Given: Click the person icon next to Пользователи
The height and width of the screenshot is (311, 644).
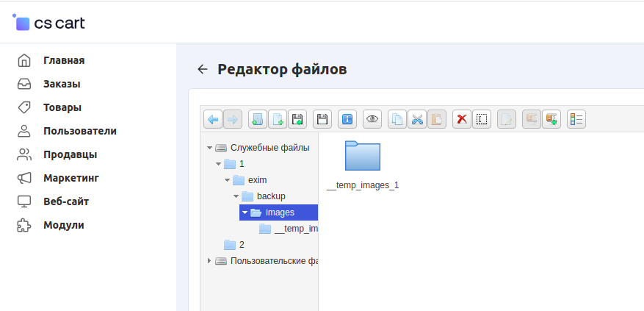Looking at the screenshot, I should point(24,131).
